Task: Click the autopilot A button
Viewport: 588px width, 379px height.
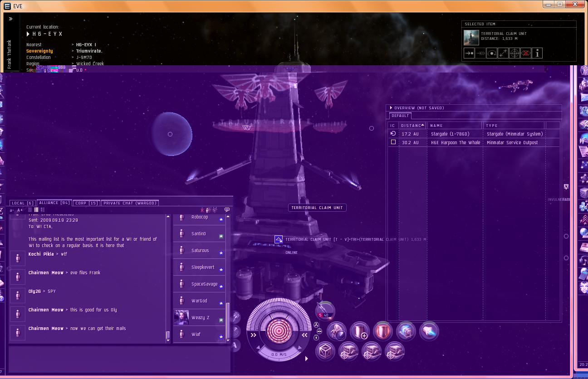Action: pyautogui.click(x=235, y=345)
